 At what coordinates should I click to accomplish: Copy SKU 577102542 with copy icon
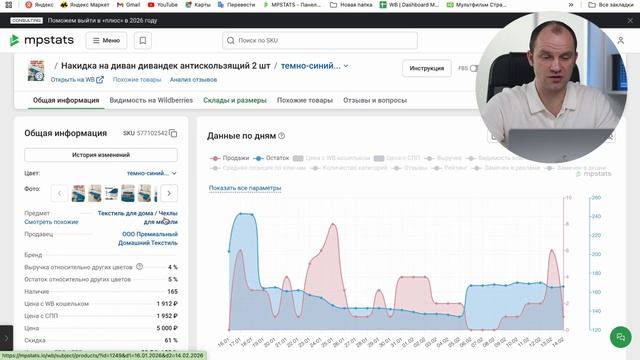(x=173, y=133)
